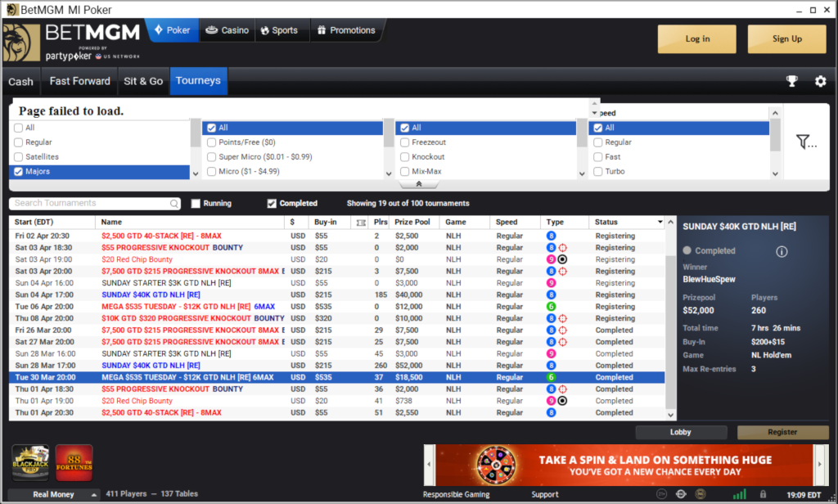Open the Sports section
Viewport: 838px width, 504px height.
(x=280, y=30)
